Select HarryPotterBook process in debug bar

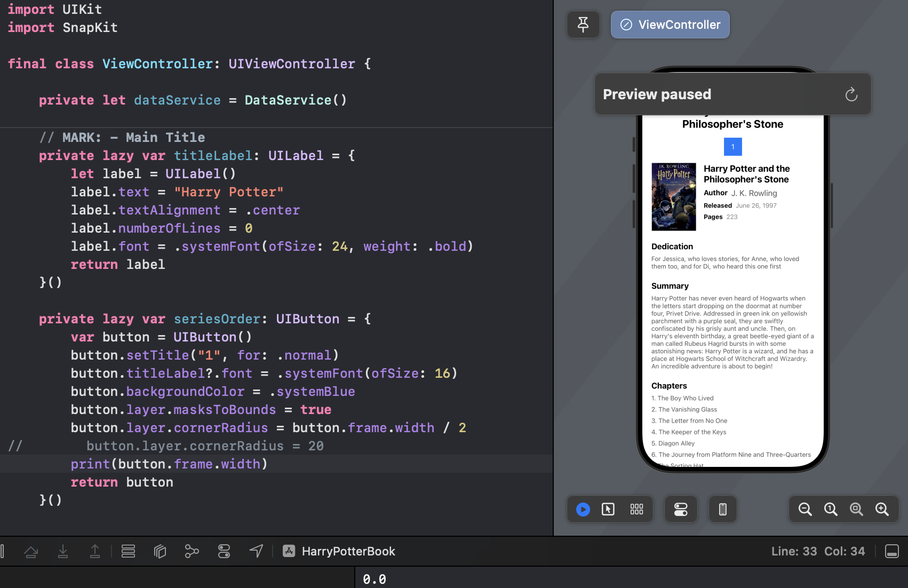[339, 551]
